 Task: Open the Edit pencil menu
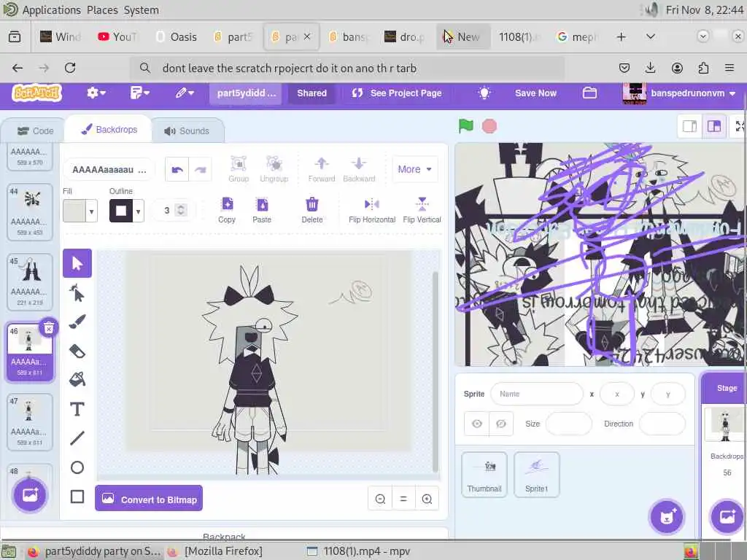click(x=185, y=93)
